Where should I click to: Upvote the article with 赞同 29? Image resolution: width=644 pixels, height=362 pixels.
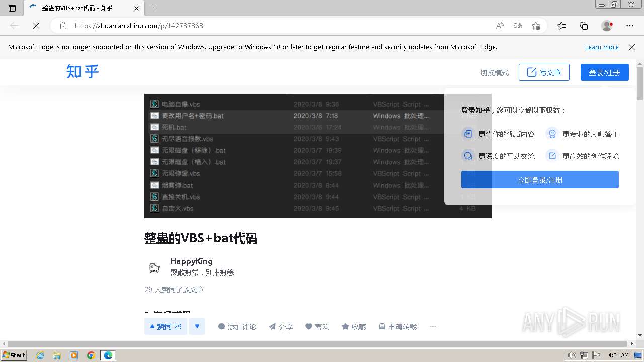tap(166, 326)
